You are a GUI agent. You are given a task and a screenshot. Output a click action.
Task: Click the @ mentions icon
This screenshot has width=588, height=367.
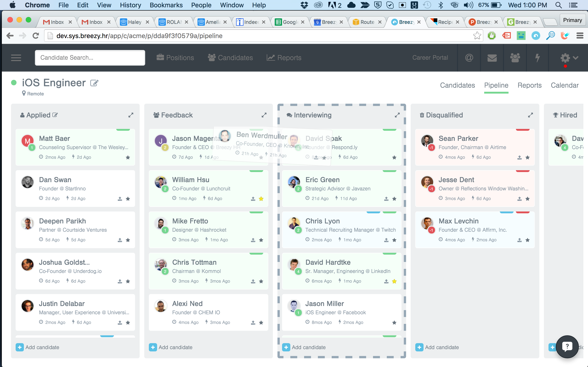pos(469,58)
